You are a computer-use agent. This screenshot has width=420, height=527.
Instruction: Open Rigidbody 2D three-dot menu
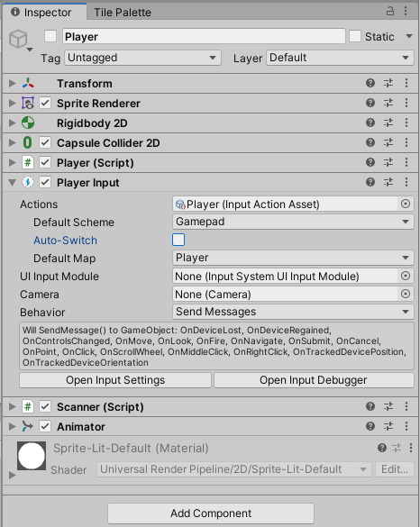click(406, 123)
